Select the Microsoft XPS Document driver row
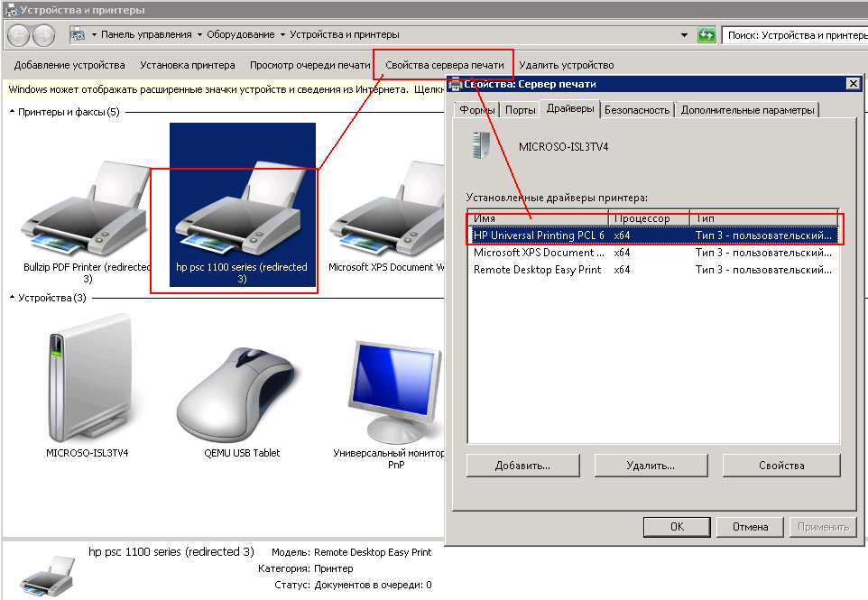The width and height of the screenshot is (868, 600). click(653, 253)
